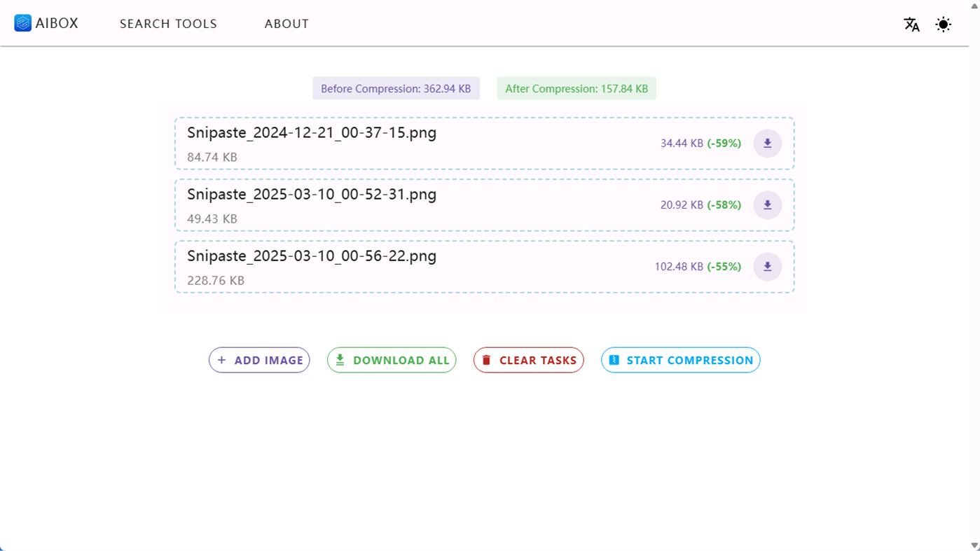Click original size 228.76 KB
Image resolution: width=980 pixels, height=551 pixels.
216,280
